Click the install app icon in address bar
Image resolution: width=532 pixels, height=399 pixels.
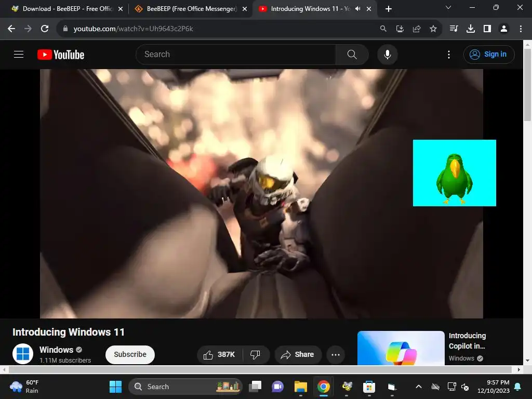[x=400, y=29]
